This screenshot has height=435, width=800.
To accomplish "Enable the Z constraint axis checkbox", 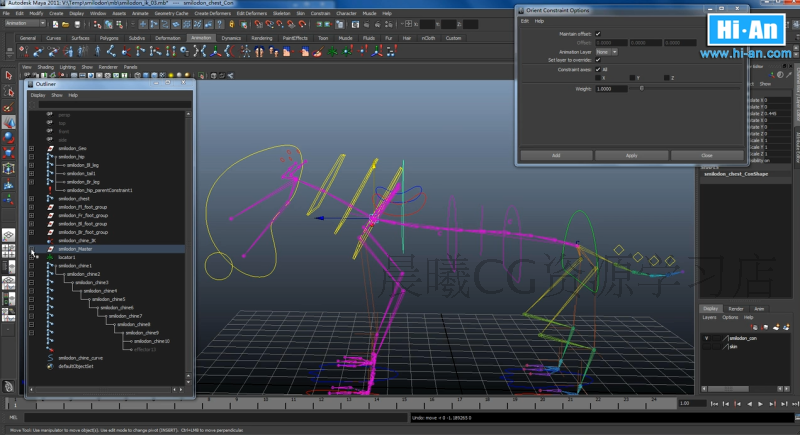I will (667, 78).
